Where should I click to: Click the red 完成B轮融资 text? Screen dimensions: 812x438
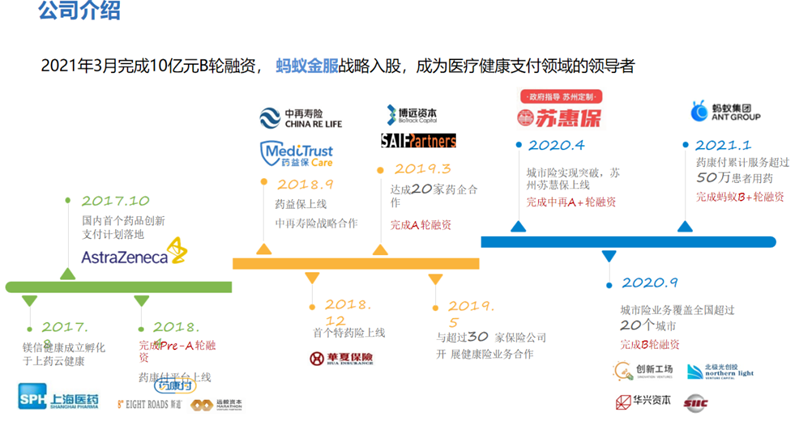[650, 345]
